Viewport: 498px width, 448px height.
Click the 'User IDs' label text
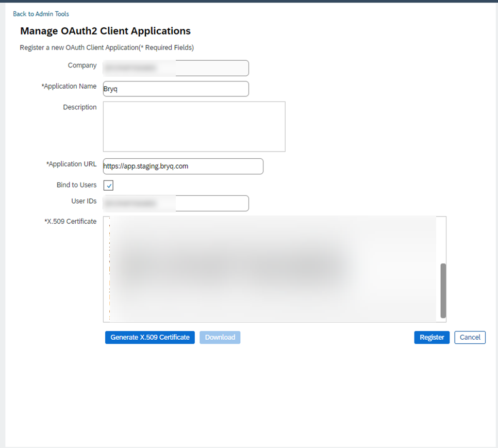(84, 201)
